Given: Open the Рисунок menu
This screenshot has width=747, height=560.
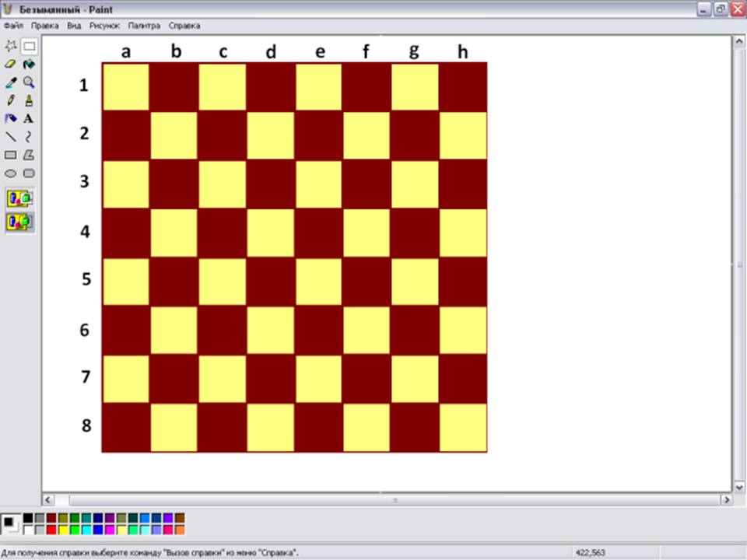Looking at the screenshot, I should 104,26.
